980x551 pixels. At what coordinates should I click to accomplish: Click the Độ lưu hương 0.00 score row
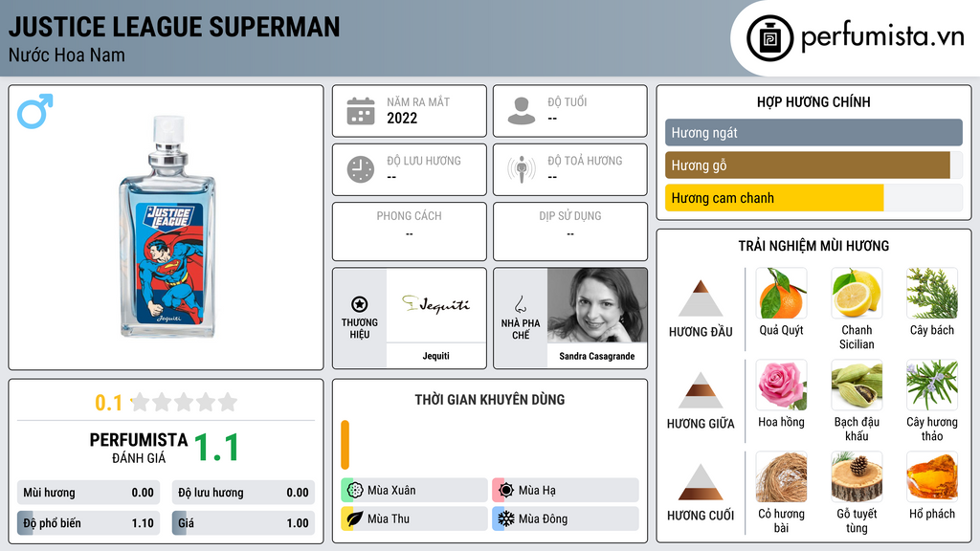click(243, 493)
